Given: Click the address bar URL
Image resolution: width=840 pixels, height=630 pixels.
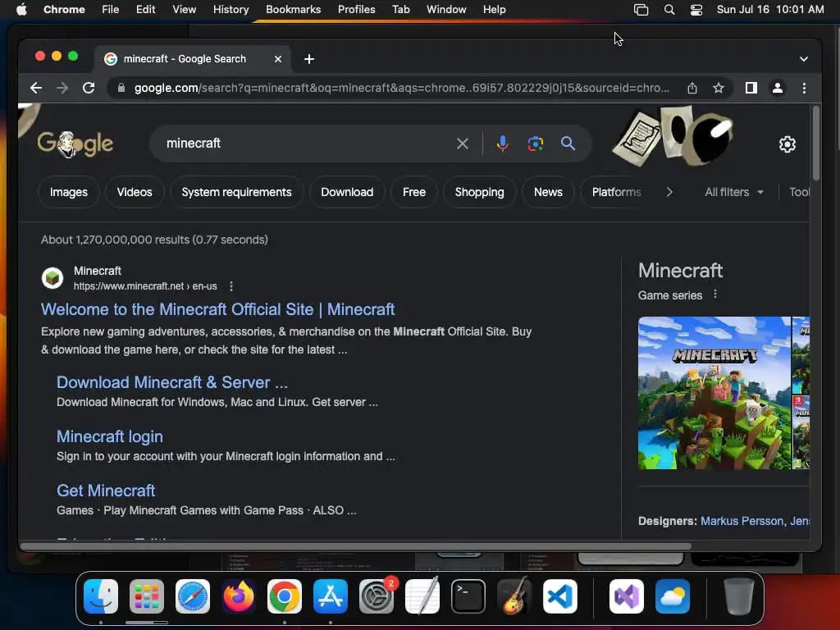Looking at the screenshot, I should click(402, 88).
